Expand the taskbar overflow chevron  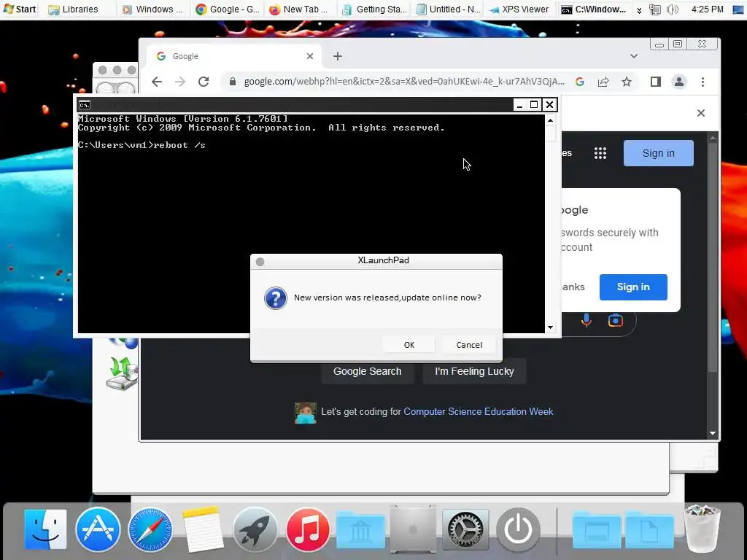[639, 10]
